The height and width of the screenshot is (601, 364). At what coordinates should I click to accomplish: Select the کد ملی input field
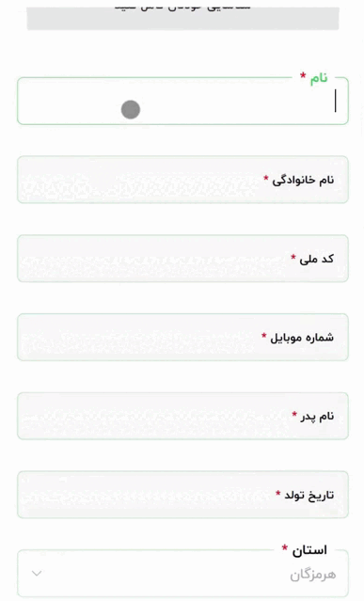tap(182, 259)
